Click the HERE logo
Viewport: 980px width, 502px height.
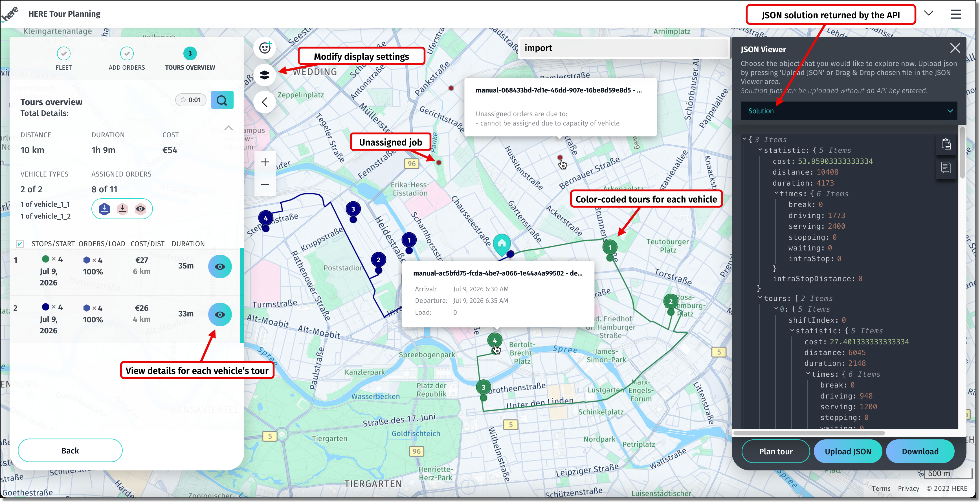(x=10, y=14)
